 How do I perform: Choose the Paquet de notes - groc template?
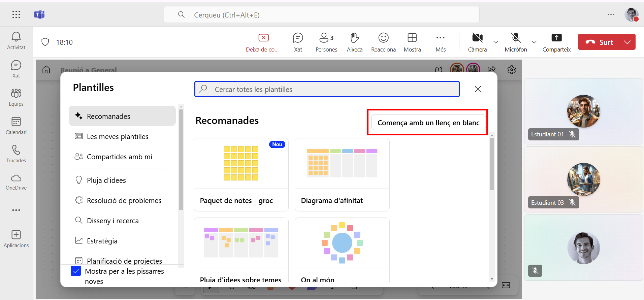[241, 174]
